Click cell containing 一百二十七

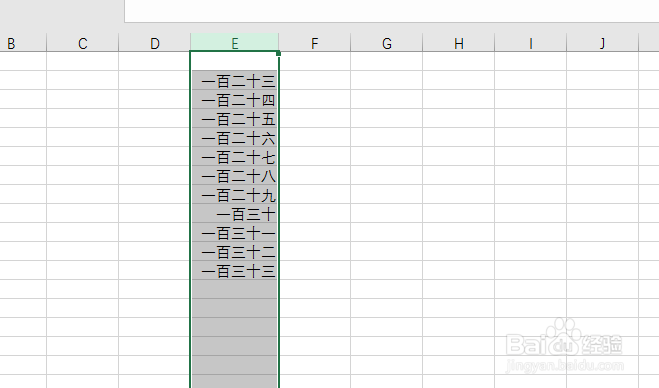(235, 156)
